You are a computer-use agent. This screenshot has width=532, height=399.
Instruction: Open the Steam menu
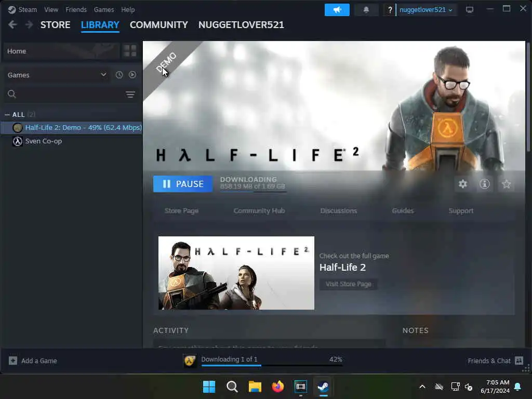click(28, 9)
